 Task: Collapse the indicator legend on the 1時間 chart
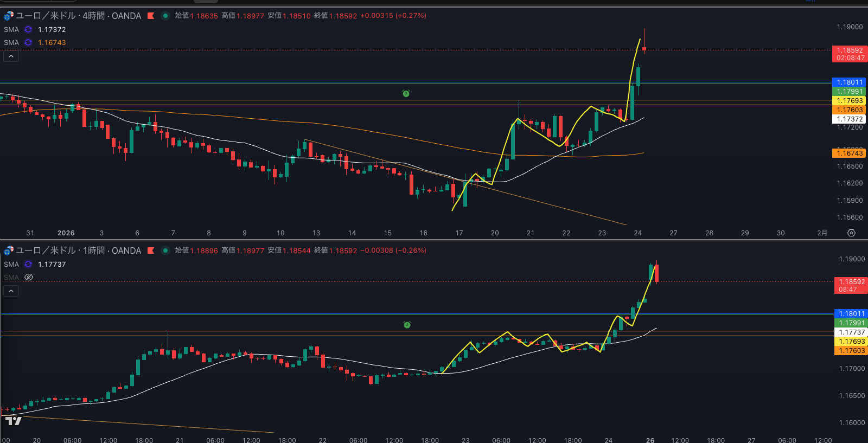pos(11,291)
